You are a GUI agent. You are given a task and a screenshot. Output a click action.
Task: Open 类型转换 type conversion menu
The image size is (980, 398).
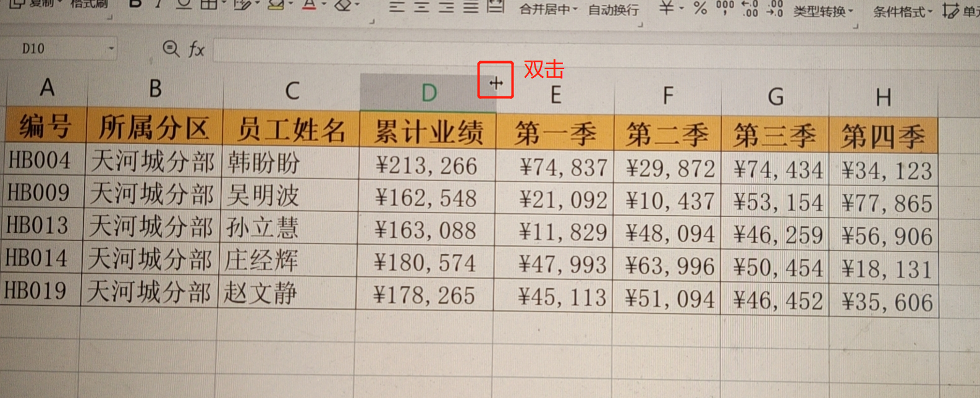(x=823, y=11)
